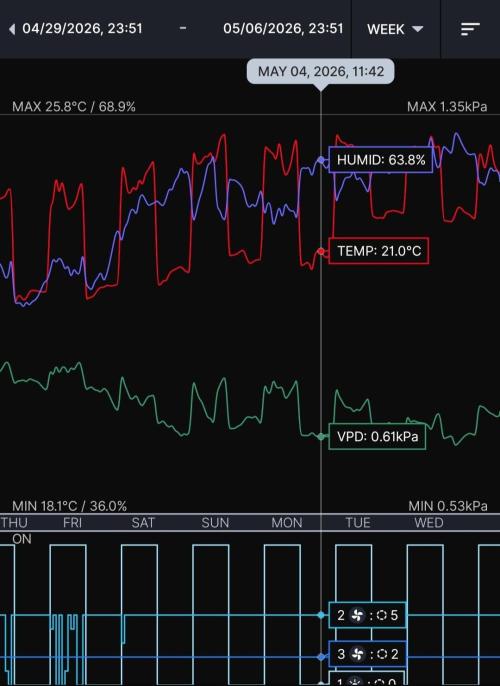Click the port 1 device icon
This screenshot has height=686, width=500.
click(355, 682)
